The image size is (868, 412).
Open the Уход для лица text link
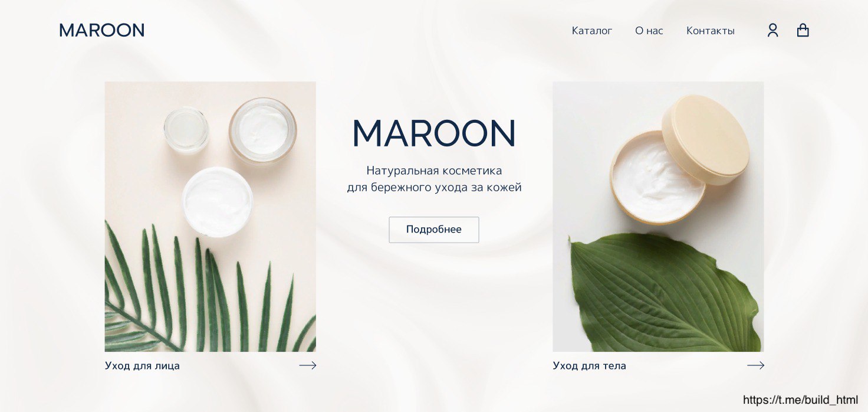tap(142, 366)
